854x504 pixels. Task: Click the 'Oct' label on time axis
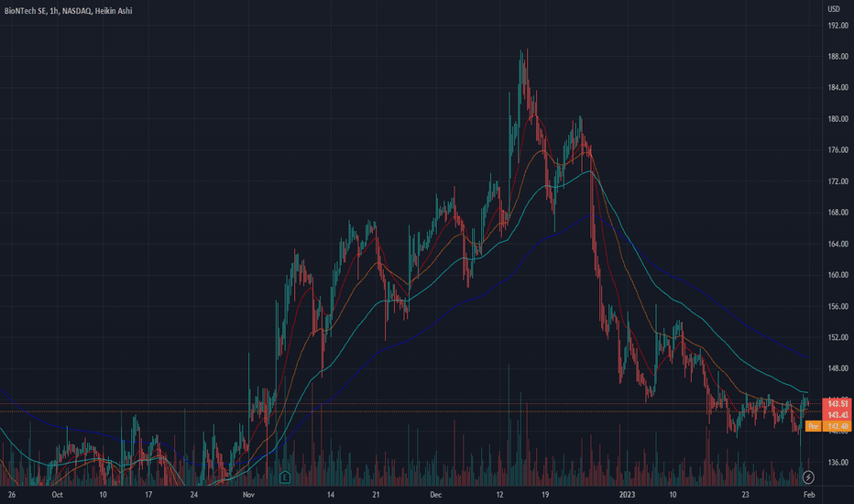[57, 495]
